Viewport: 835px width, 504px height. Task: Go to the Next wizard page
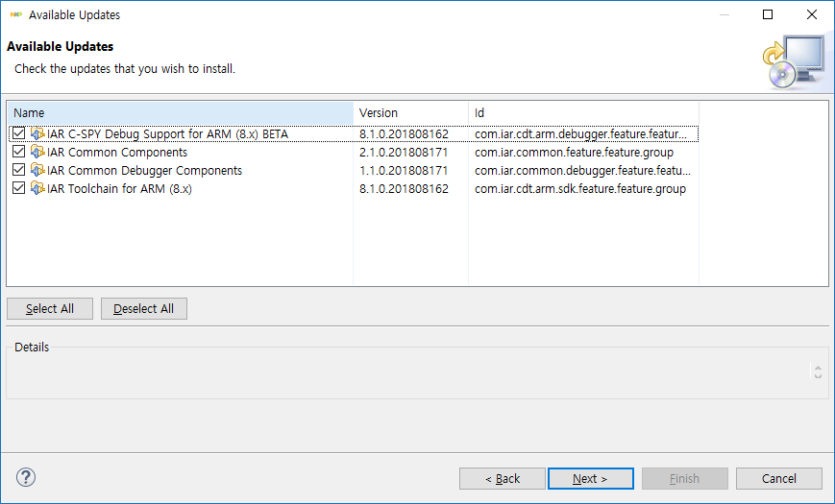[590, 479]
